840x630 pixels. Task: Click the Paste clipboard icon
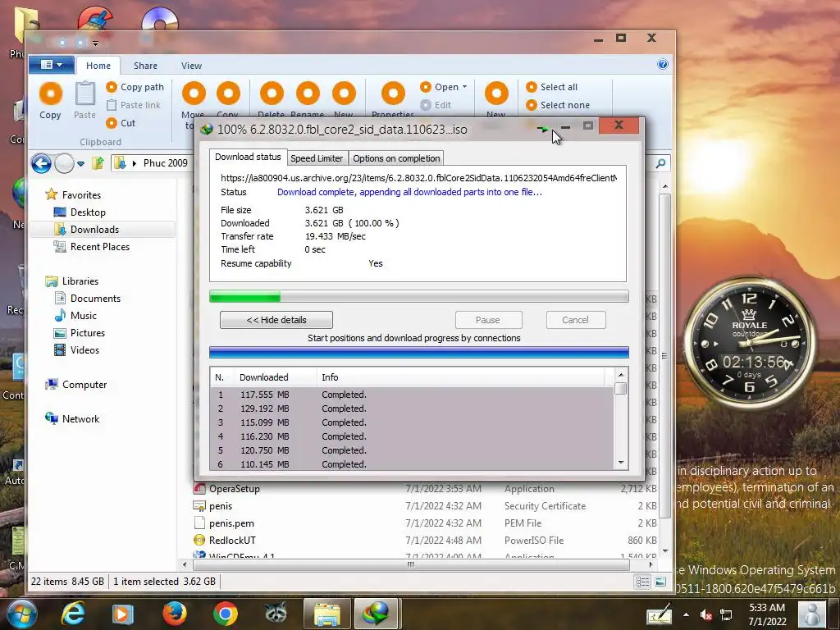pyautogui.click(x=84, y=94)
